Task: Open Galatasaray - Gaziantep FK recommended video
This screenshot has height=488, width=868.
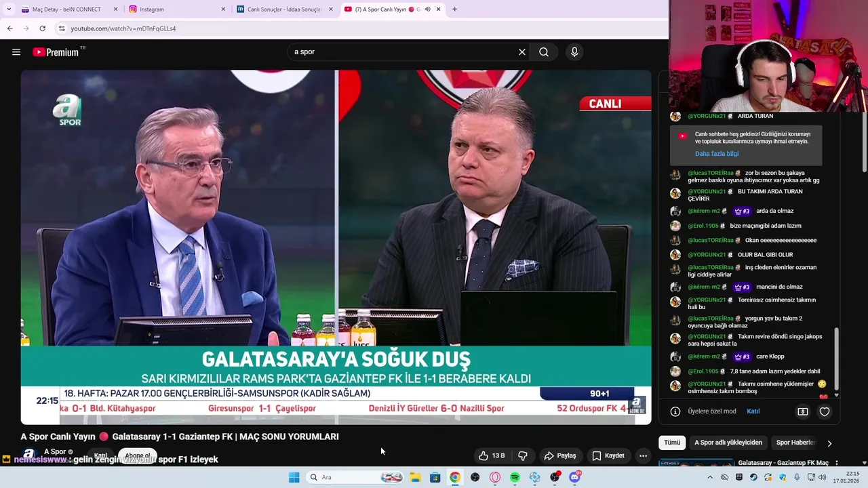Action: click(x=783, y=463)
